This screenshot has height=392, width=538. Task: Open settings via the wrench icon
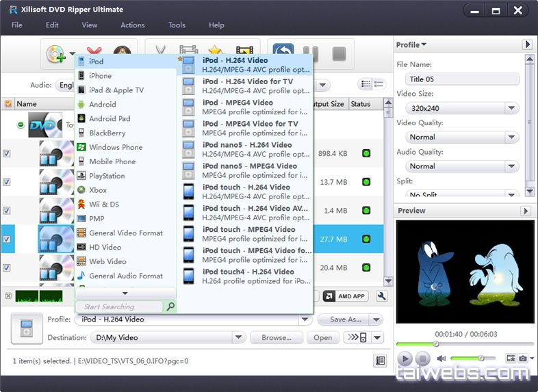[x=381, y=296]
